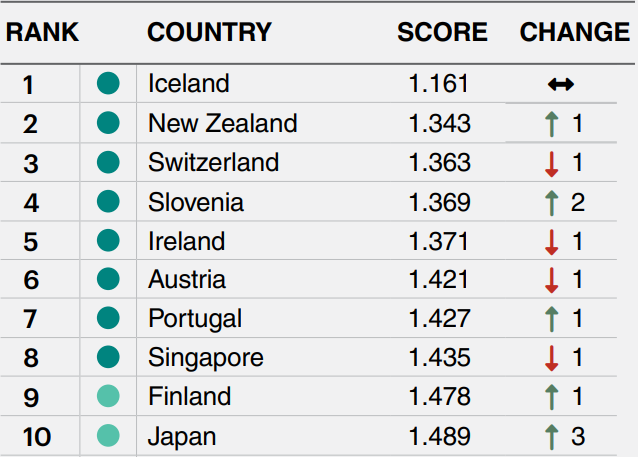The width and height of the screenshot is (638, 457).
Task: Click the score 1.478 for Finland
Action: [x=439, y=396]
